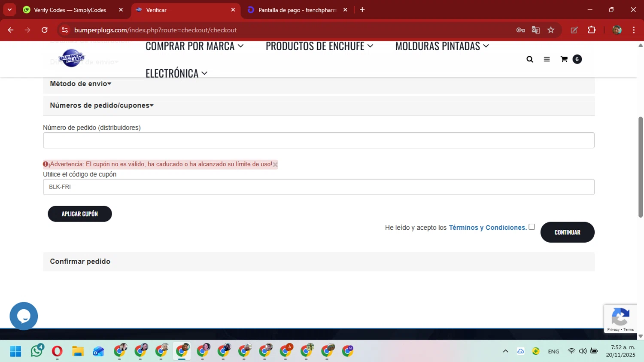This screenshot has height=362, width=644.
Task: Open WhatsApp from the taskbar
Action: tap(36, 351)
